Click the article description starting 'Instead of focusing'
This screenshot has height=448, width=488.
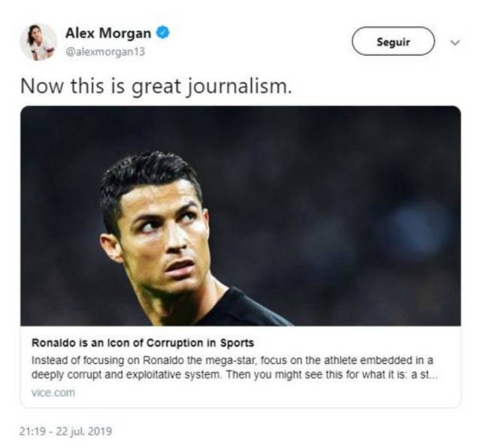[x=233, y=359]
